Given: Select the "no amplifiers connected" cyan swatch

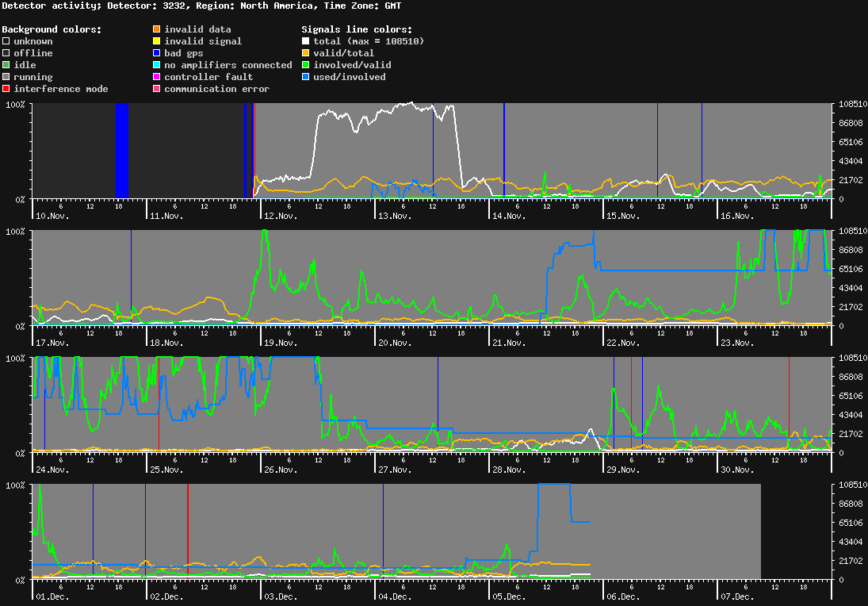Looking at the screenshot, I should click(157, 65).
